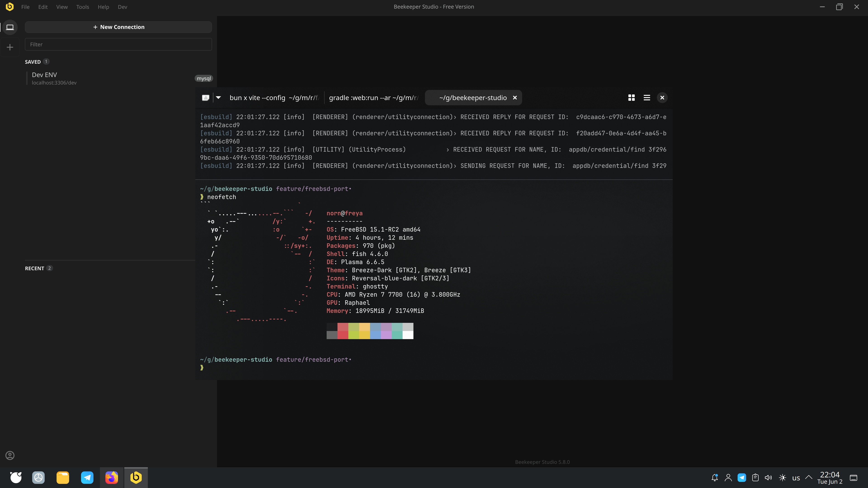This screenshot has width=868, height=488.
Task: Switch to the gradle :web:run terminal tab
Action: point(374,98)
